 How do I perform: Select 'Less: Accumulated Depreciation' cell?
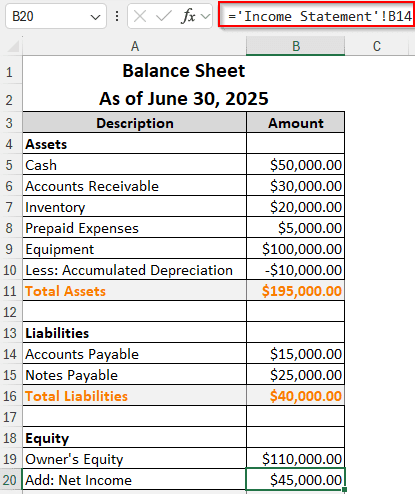coord(135,270)
